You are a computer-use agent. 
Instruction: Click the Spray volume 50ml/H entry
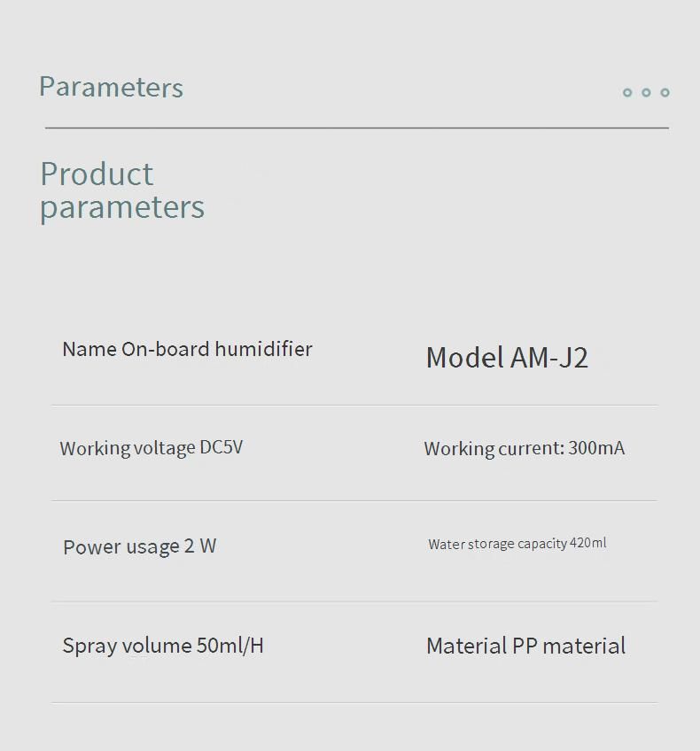click(x=163, y=646)
